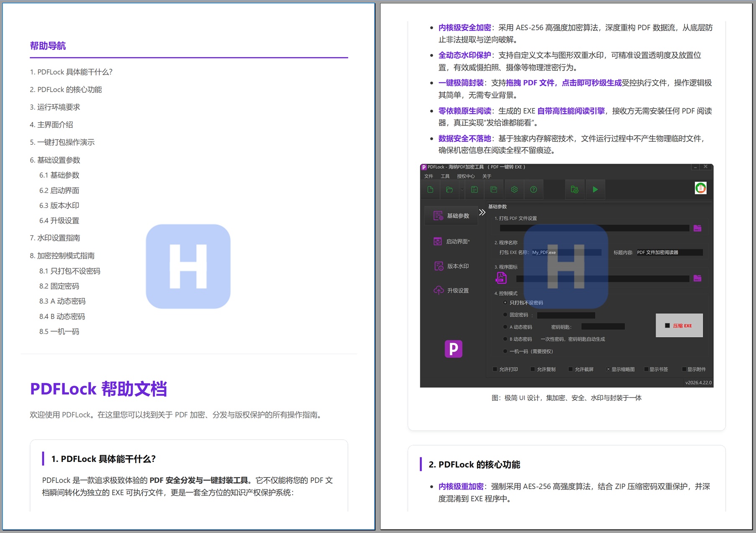Click the 标题内容 field with PDF 文件加密阅读器

coord(669,252)
